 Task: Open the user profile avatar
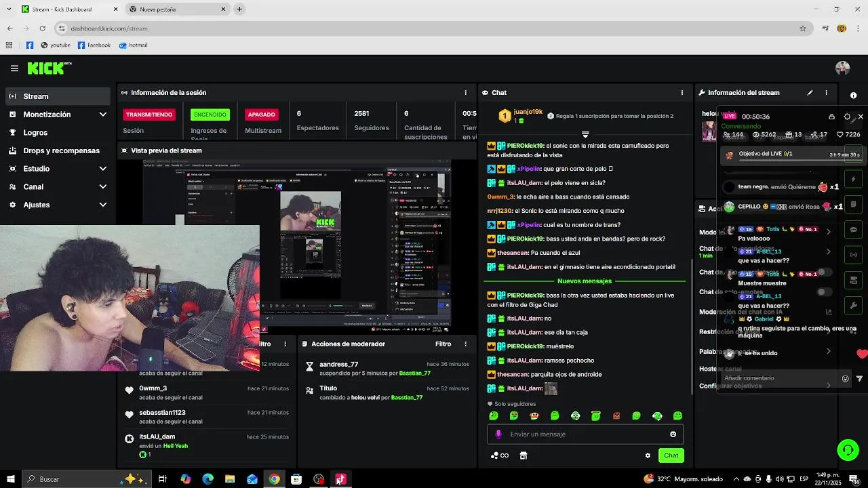click(x=842, y=68)
